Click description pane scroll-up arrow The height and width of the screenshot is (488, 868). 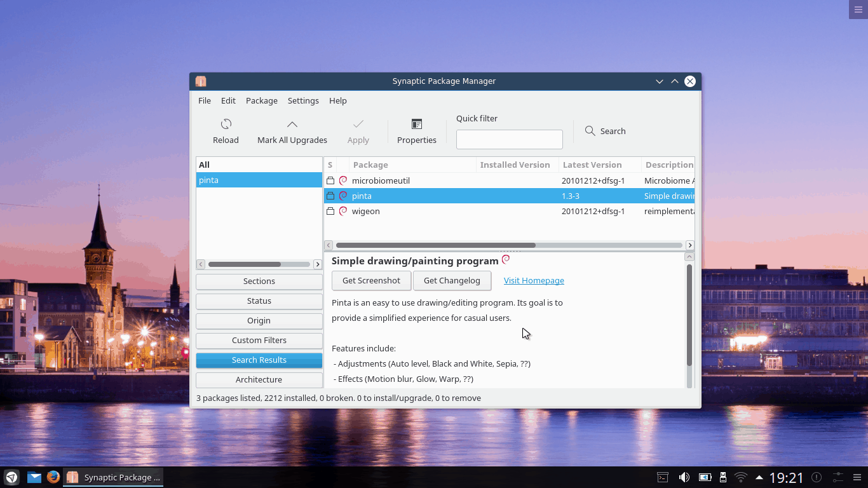coord(689,257)
